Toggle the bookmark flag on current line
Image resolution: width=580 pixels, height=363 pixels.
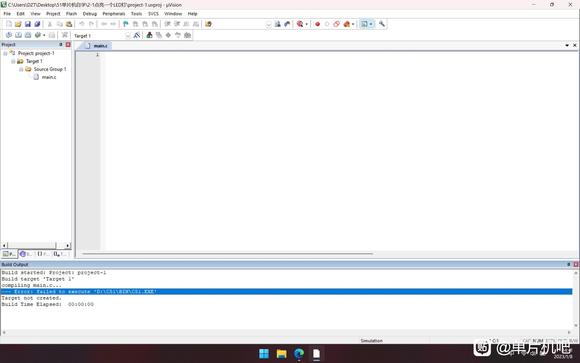(126, 24)
